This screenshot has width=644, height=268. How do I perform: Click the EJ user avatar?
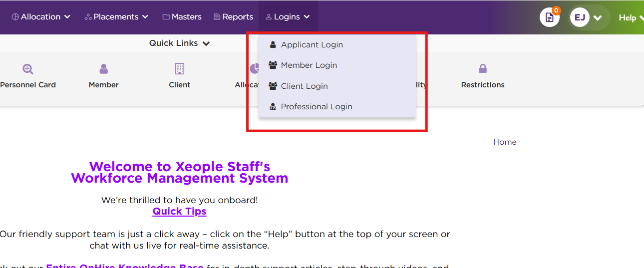click(x=580, y=17)
